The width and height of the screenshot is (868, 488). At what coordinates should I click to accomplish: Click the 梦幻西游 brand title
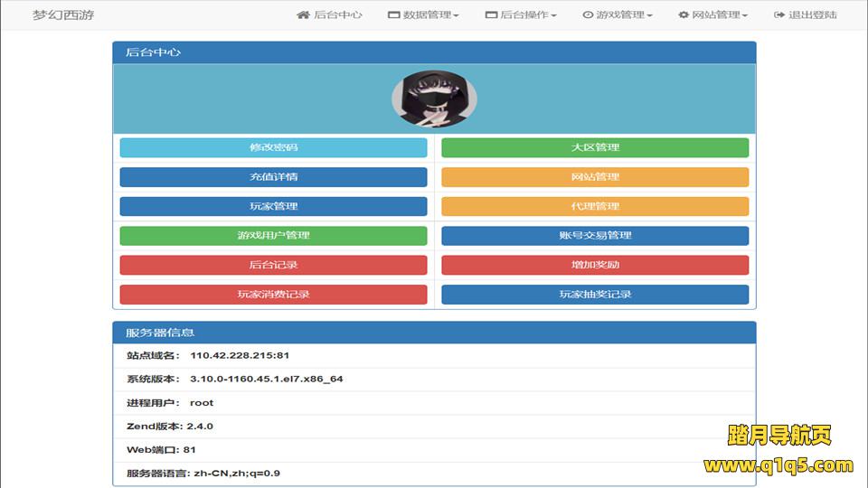[x=63, y=15]
